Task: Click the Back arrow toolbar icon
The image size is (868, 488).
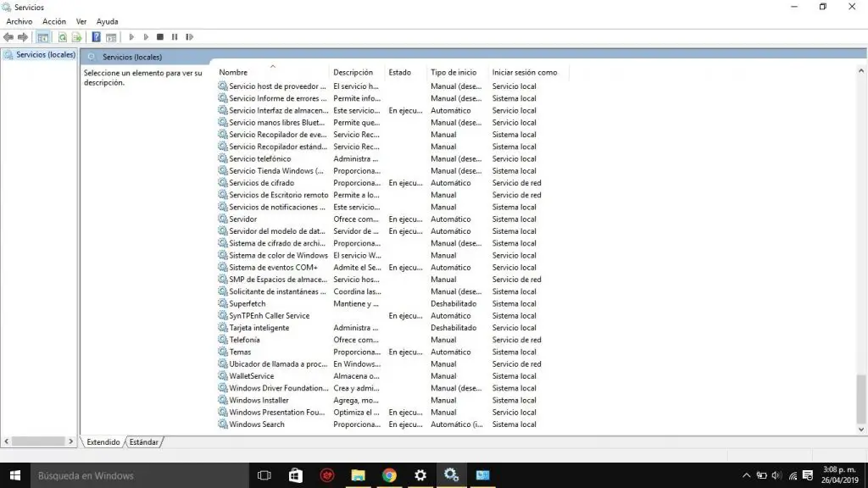Action: click(8, 37)
